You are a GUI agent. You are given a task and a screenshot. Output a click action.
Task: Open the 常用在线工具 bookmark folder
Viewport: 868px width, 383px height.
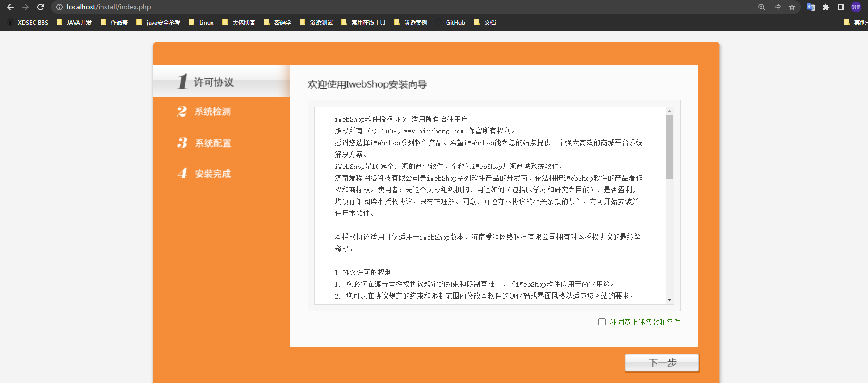(363, 22)
